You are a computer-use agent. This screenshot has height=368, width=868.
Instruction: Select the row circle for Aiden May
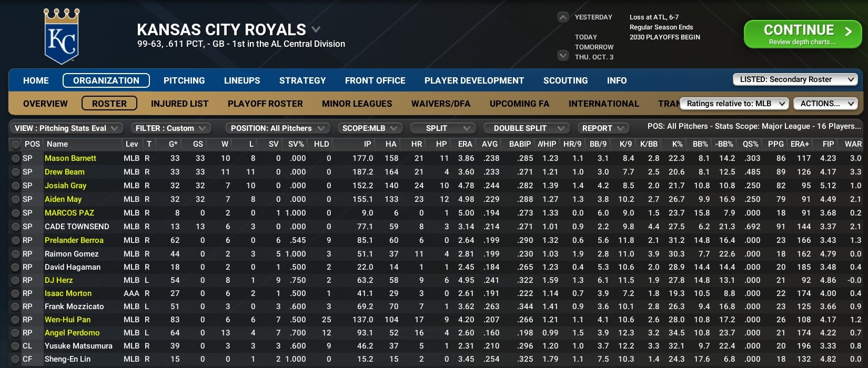point(15,199)
